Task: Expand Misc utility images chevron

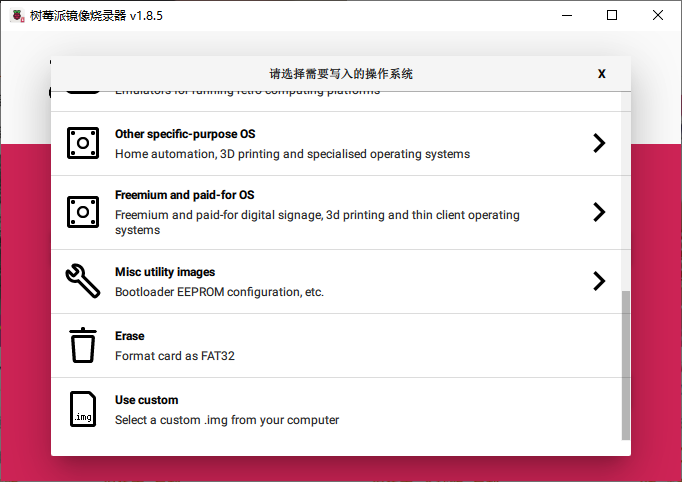Action: (x=599, y=281)
